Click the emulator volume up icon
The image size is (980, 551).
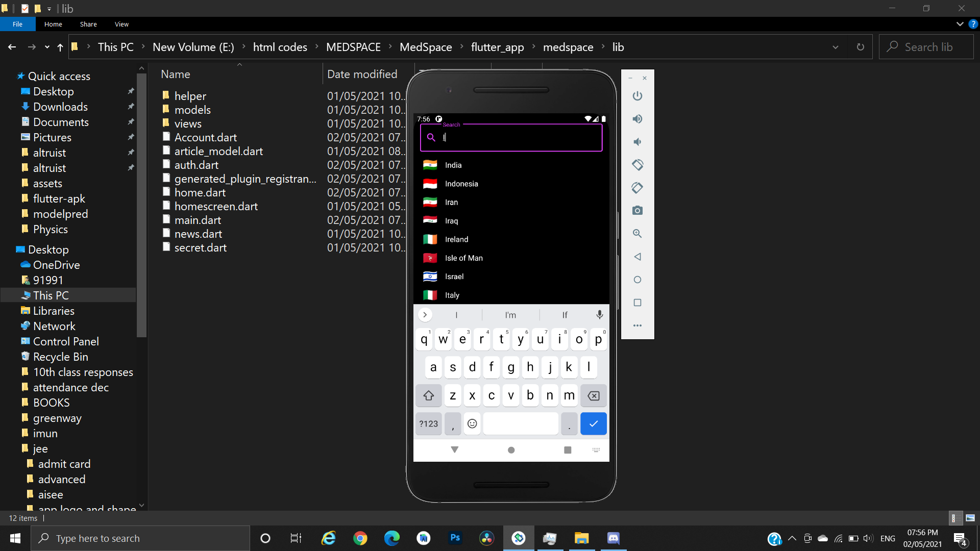(x=637, y=119)
